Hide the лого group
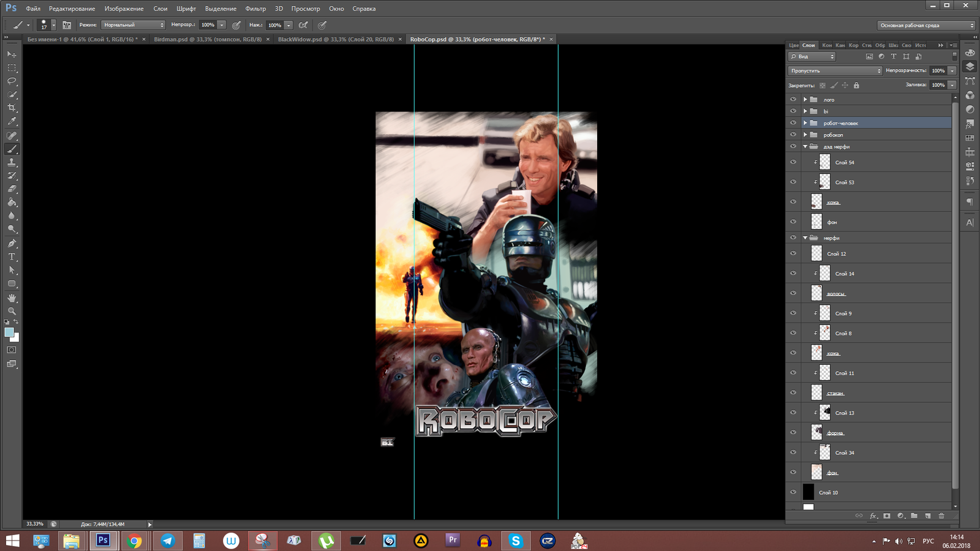This screenshot has height=551, width=980. click(793, 99)
